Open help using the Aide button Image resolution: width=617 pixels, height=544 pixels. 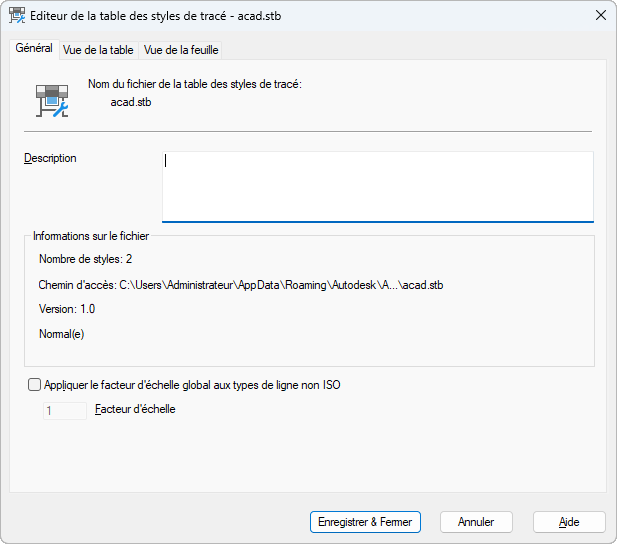(x=569, y=522)
